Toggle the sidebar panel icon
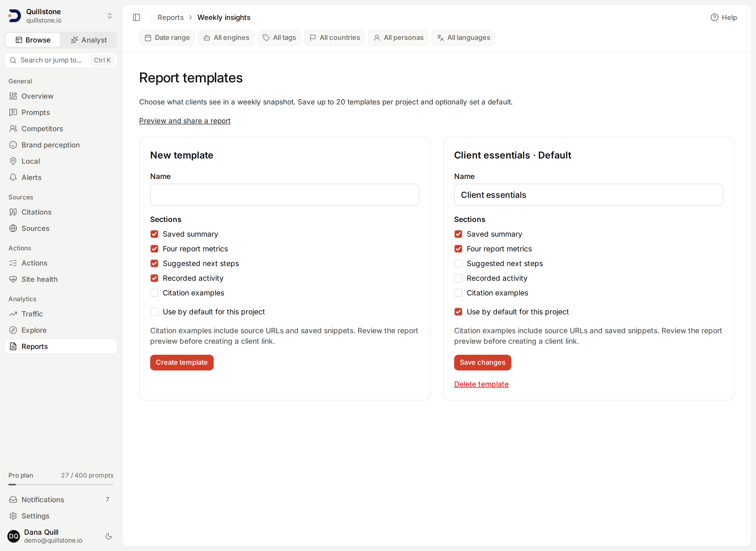 pos(136,17)
